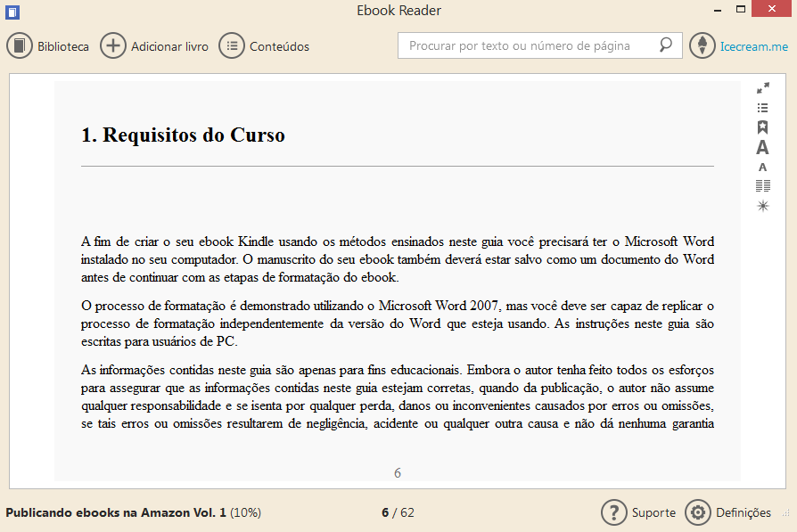The image size is (797, 532).
Task: Open the Conteúdos contents panel
Action: tap(265, 46)
